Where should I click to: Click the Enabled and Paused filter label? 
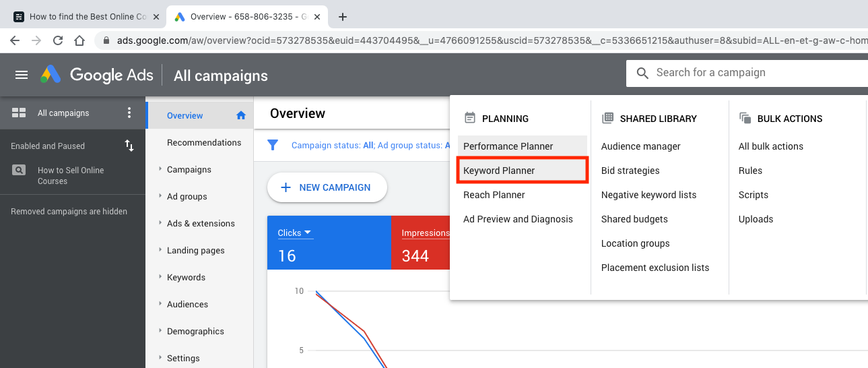pos(48,146)
